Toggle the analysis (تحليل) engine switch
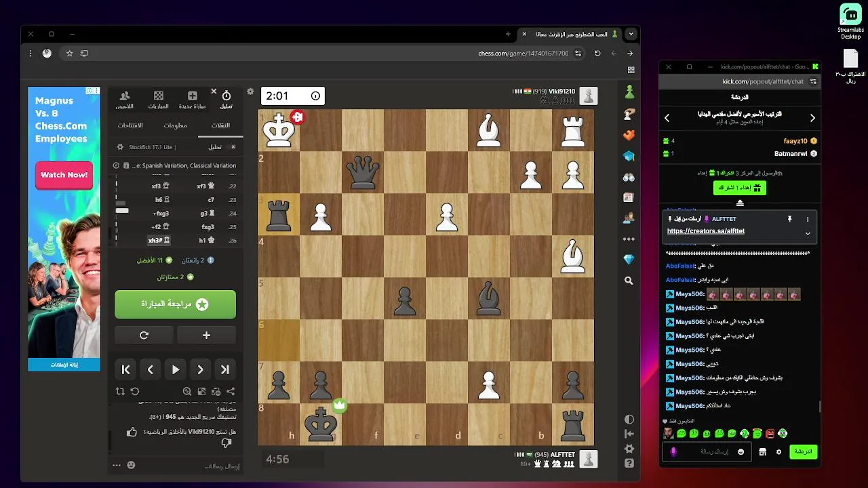This screenshot has height=488, width=868. [233, 146]
